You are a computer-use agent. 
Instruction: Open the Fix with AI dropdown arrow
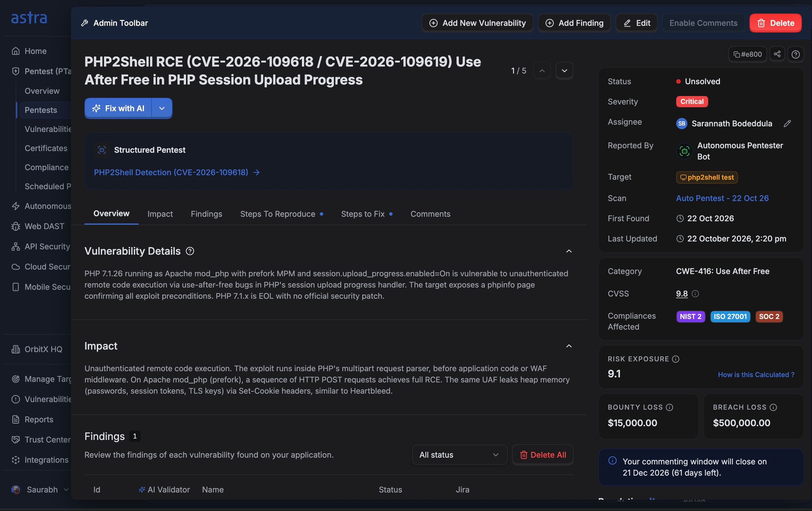click(162, 108)
